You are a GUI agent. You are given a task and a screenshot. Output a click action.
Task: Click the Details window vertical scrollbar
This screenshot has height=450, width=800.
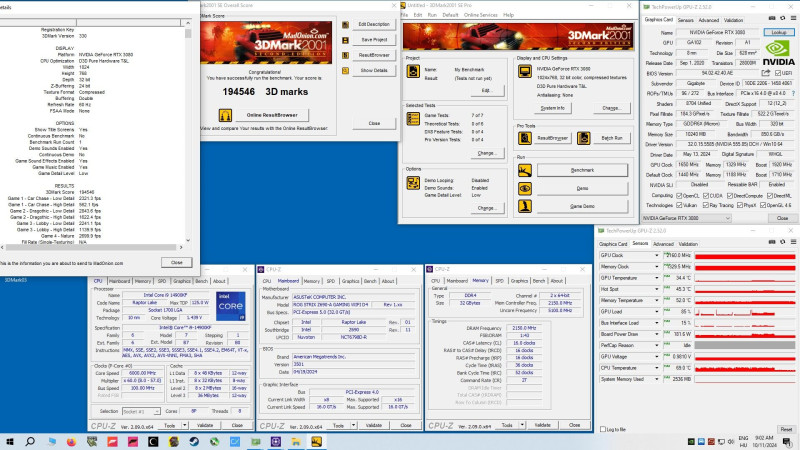point(188,132)
